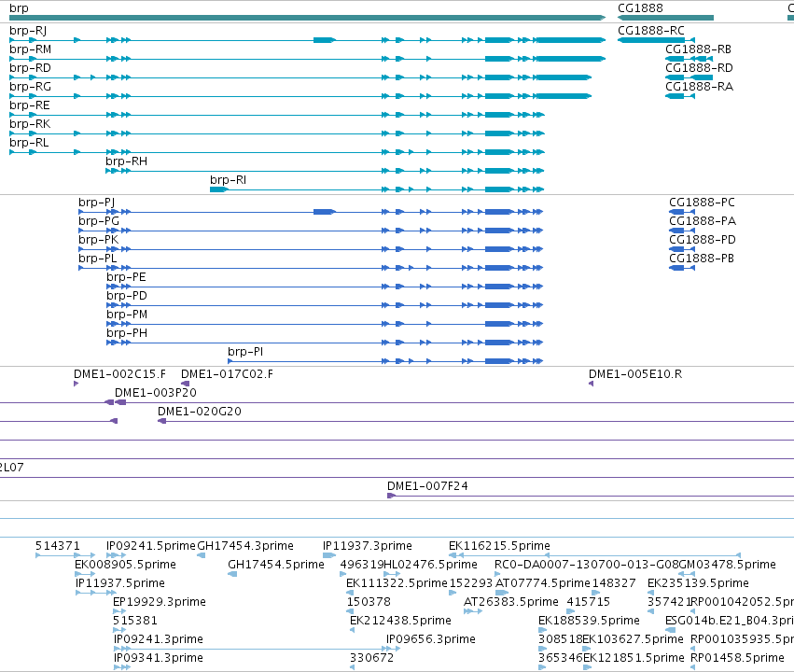Viewport: 794px width, 672px height.
Task: Click the IP11937.5prime EST label
Action: (x=120, y=583)
